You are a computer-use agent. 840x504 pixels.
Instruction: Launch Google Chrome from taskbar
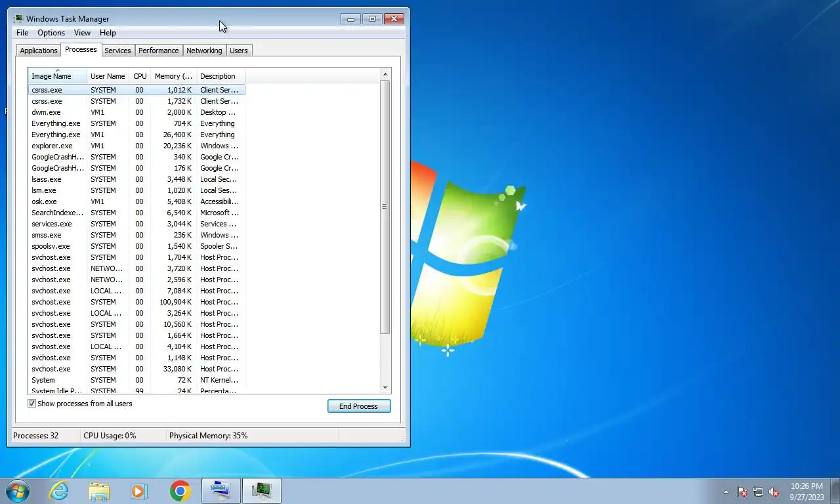click(180, 491)
